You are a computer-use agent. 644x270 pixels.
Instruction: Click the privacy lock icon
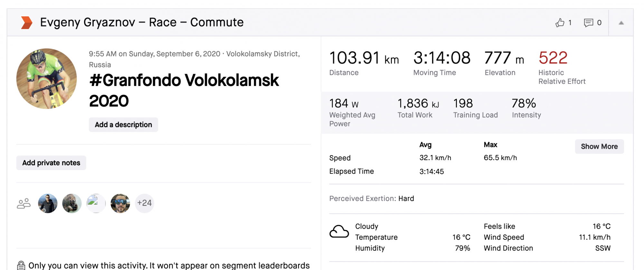(x=21, y=265)
